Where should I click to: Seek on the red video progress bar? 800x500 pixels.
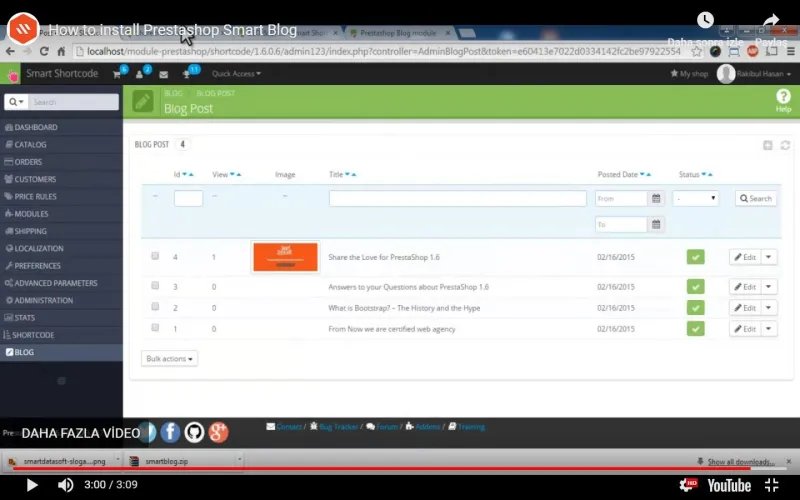pyautogui.click(x=400, y=468)
